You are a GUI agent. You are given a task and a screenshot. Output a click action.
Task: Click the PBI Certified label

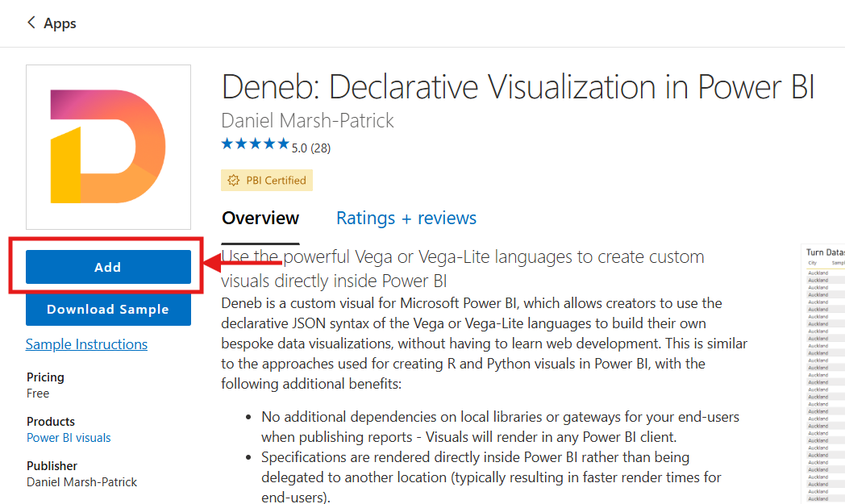pyautogui.click(x=276, y=181)
